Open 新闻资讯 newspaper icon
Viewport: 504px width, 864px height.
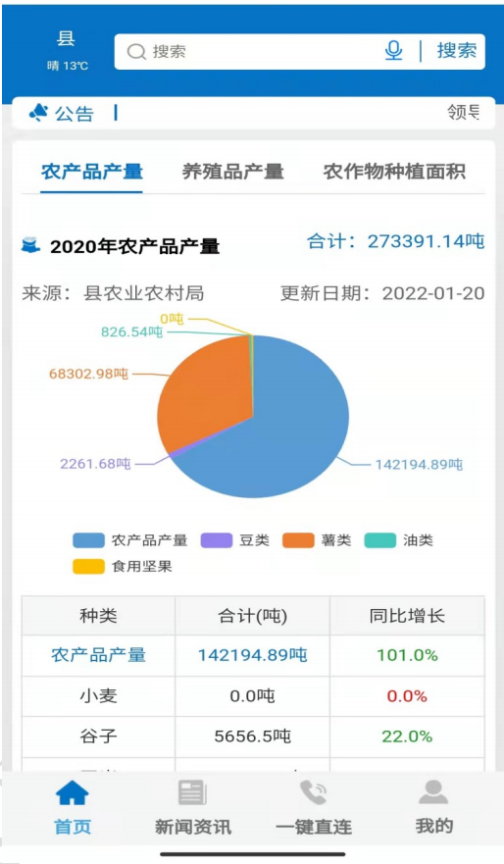192,793
